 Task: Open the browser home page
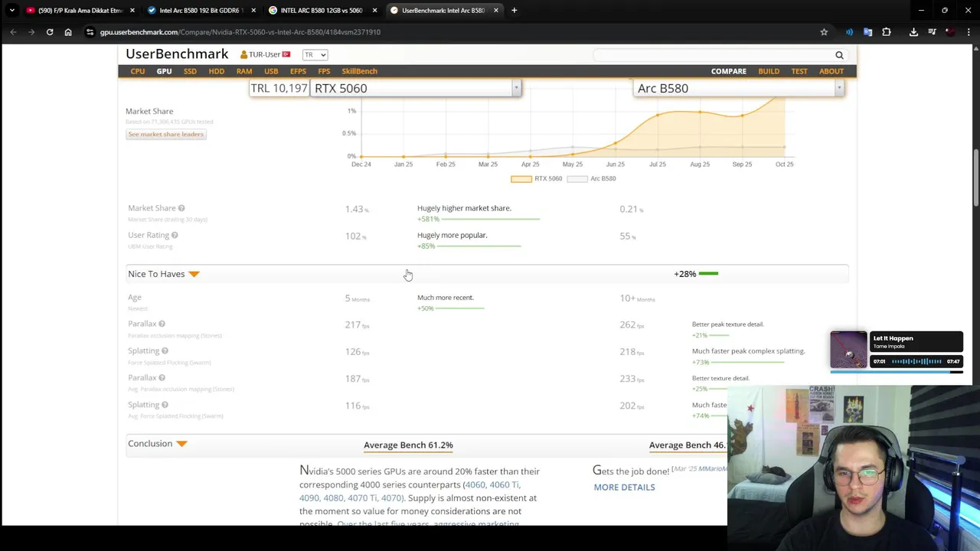pyautogui.click(x=68, y=32)
